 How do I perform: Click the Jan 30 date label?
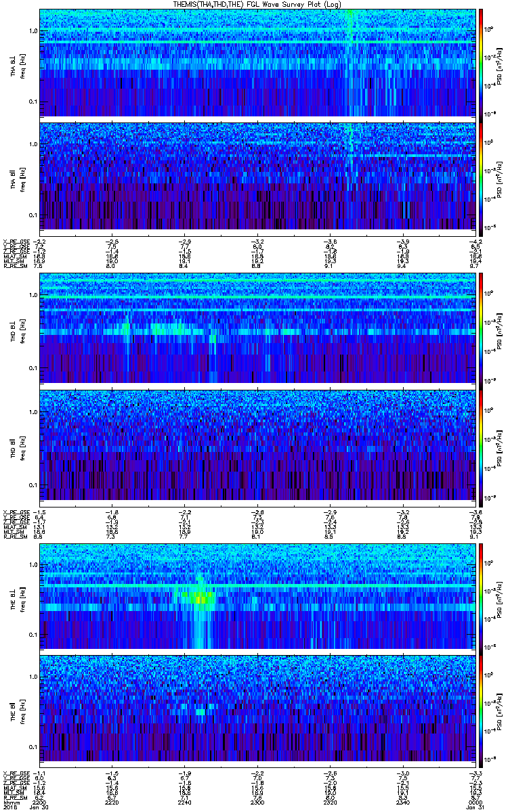click(x=41, y=807)
